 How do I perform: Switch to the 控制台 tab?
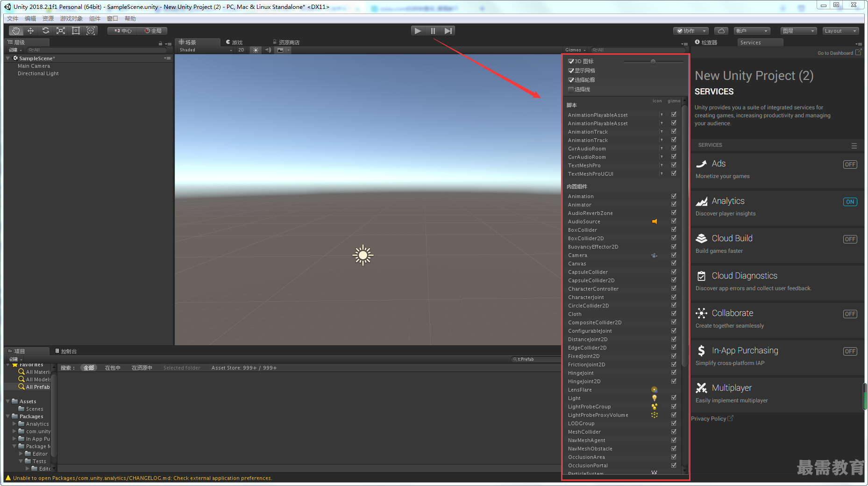point(66,351)
